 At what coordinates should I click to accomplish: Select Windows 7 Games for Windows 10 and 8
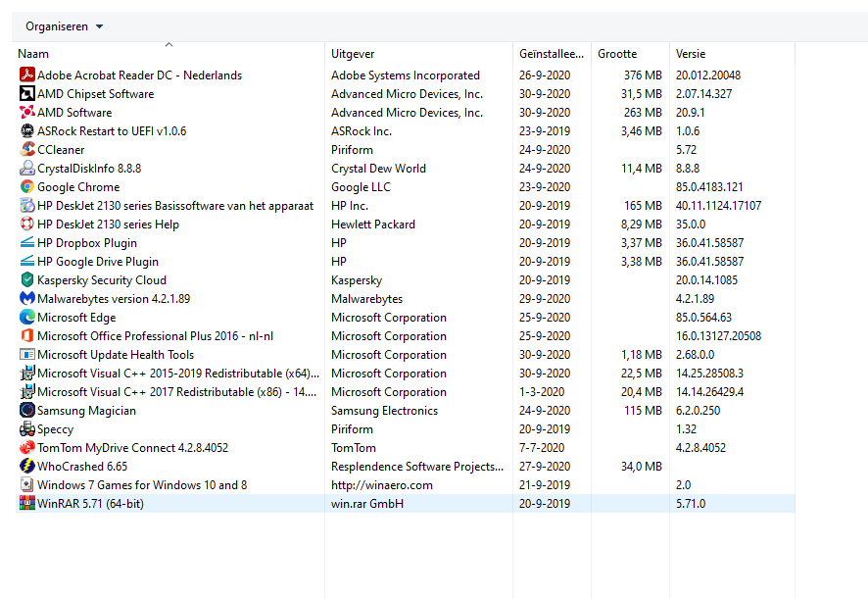[142, 485]
